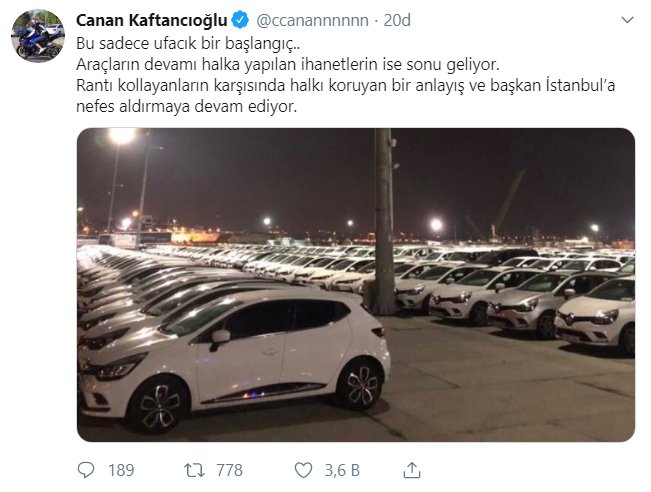This screenshot has height=492, width=651.
Task: Click the line starting 'Araçların devamı halka'
Action: [288, 64]
